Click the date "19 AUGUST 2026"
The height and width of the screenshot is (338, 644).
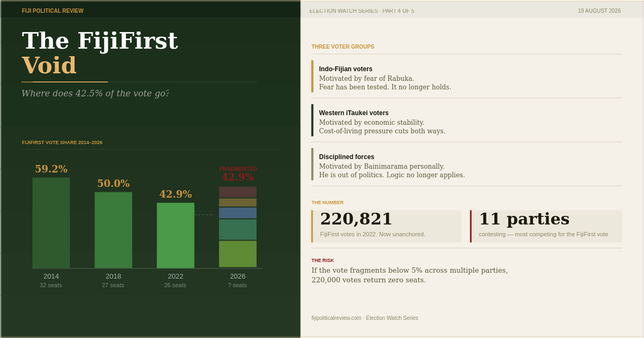click(x=599, y=11)
